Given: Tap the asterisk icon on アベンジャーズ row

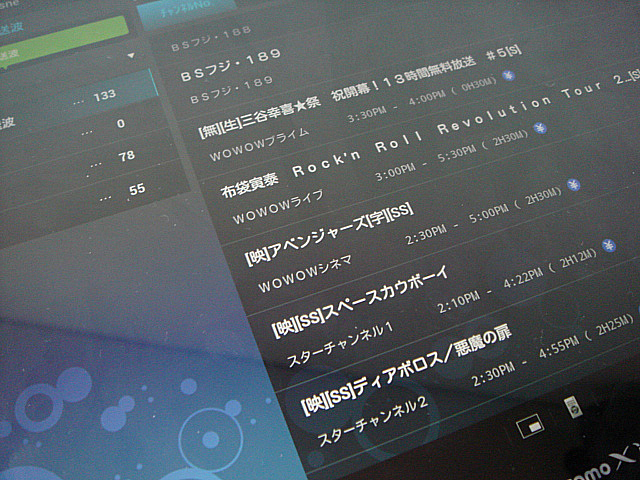Looking at the screenshot, I should click(573, 184).
